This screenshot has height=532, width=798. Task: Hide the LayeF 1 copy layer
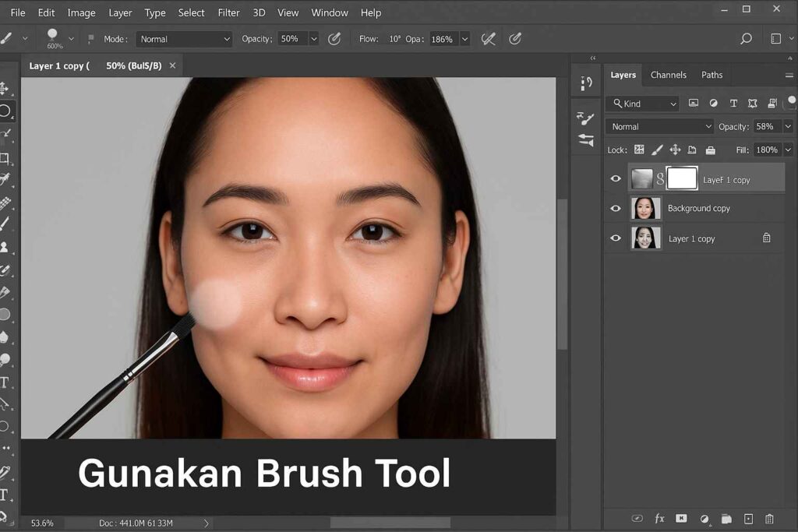tap(616, 178)
